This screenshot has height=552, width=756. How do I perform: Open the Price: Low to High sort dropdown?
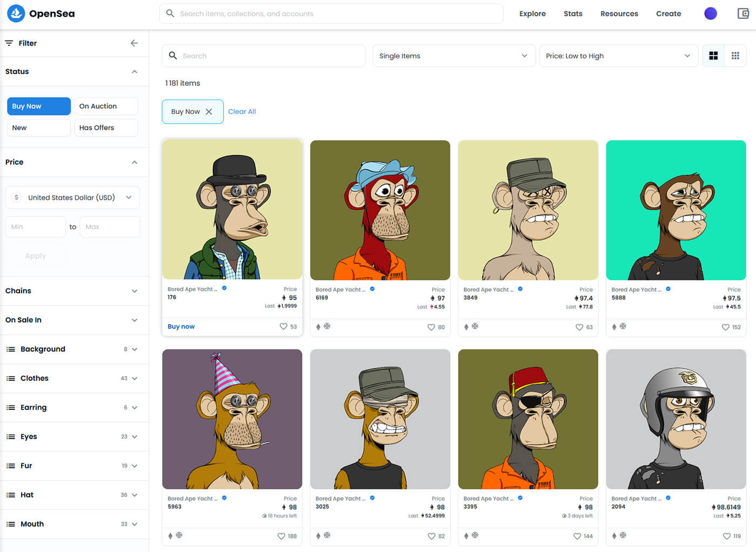[x=618, y=56]
